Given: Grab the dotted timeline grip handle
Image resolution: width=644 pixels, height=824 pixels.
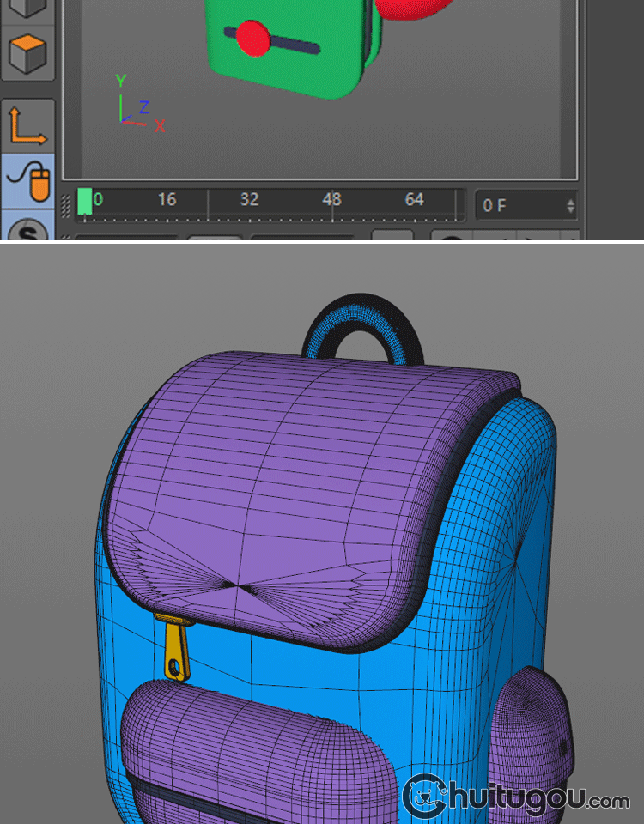Looking at the screenshot, I should 66,206.
